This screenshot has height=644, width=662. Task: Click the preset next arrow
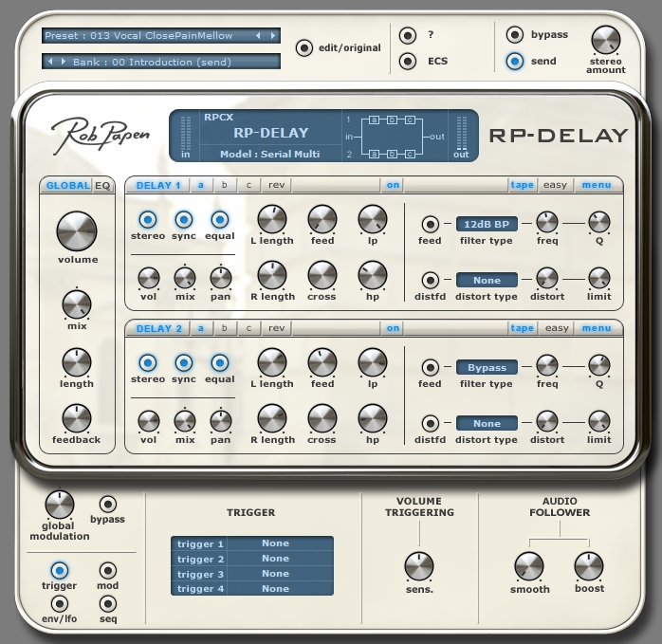click(x=273, y=36)
